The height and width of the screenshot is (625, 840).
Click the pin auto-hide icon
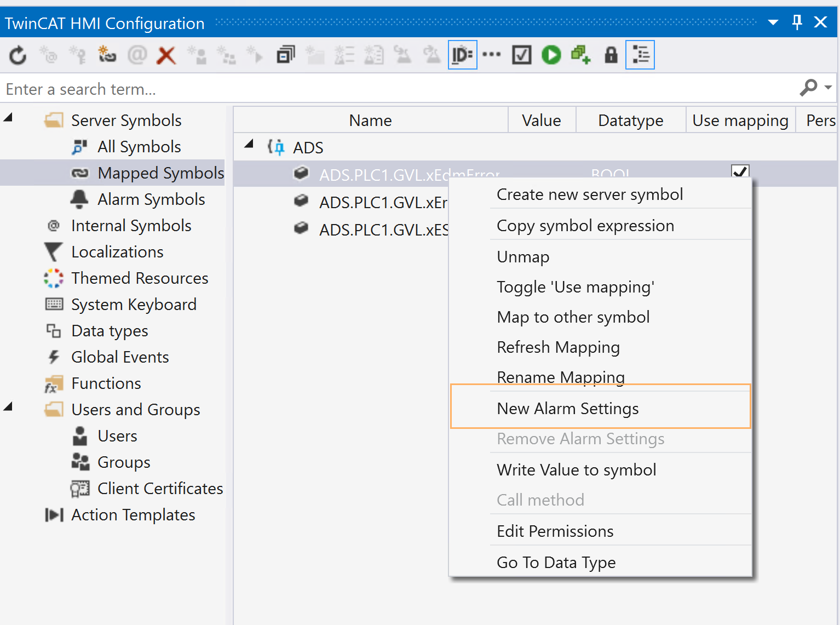coord(797,22)
